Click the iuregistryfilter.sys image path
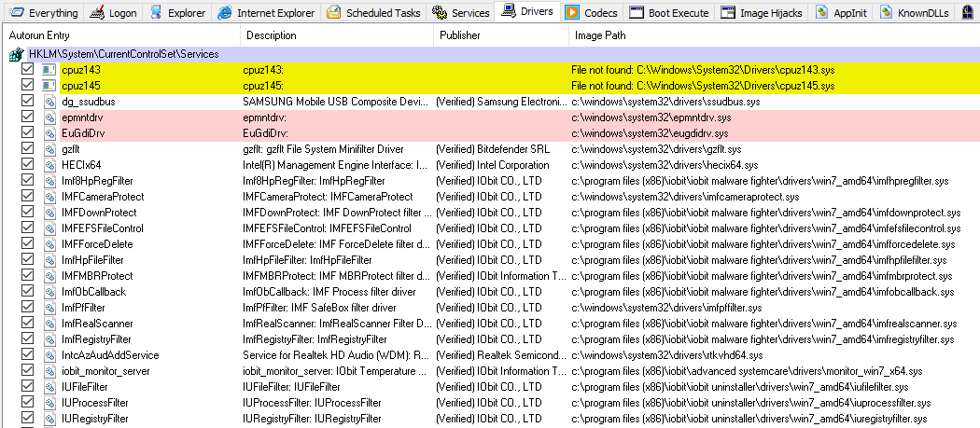Viewport: 980px width, 428px height. click(749, 419)
